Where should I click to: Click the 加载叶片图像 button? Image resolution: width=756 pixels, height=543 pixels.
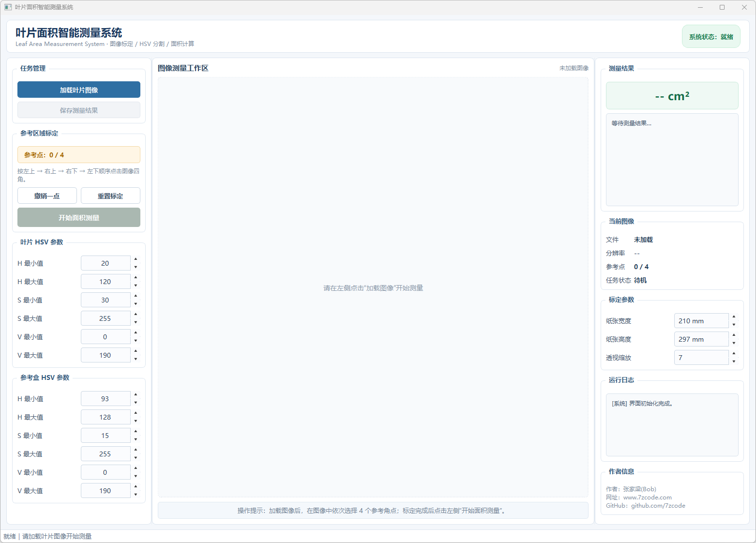pyautogui.click(x=79, y=90)
